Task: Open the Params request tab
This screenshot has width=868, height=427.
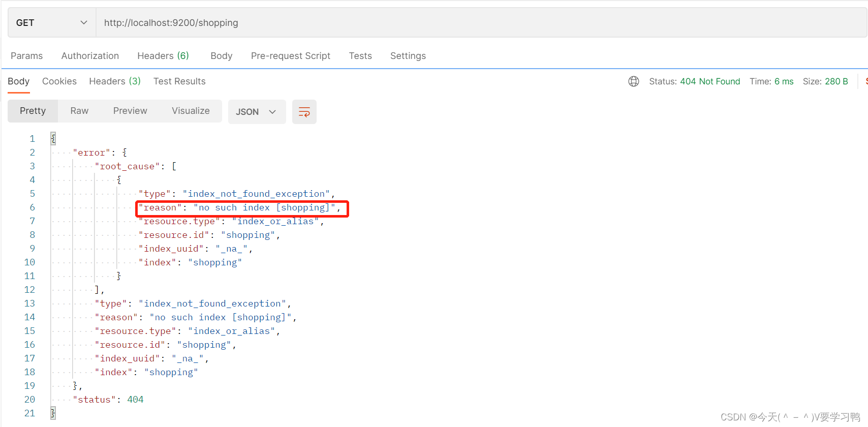Action: coord(27,56)
